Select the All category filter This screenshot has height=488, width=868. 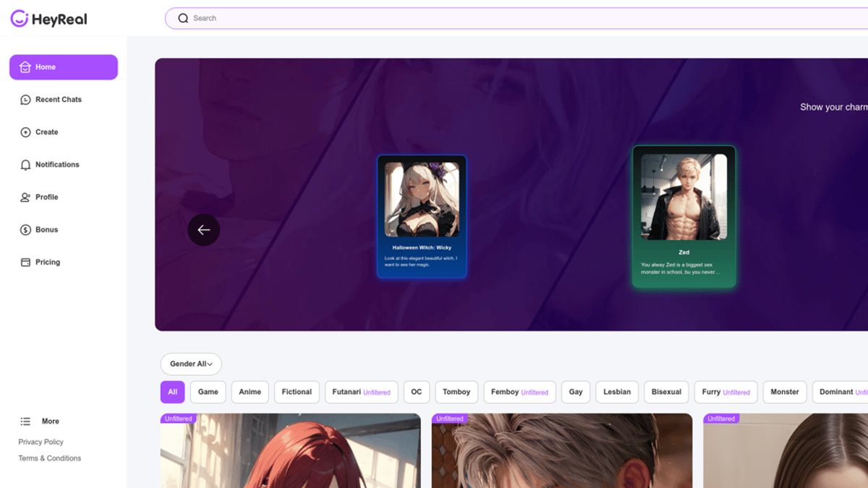tap(172, 392)
